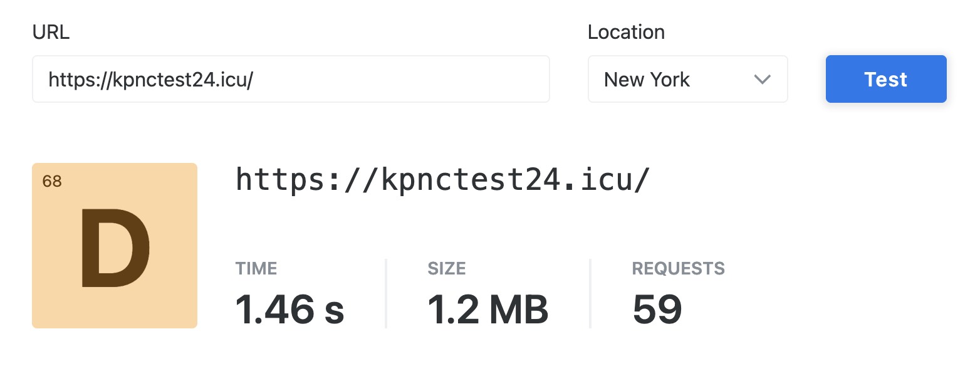
Task: Click the SIZE metric label
Action: 447,269
